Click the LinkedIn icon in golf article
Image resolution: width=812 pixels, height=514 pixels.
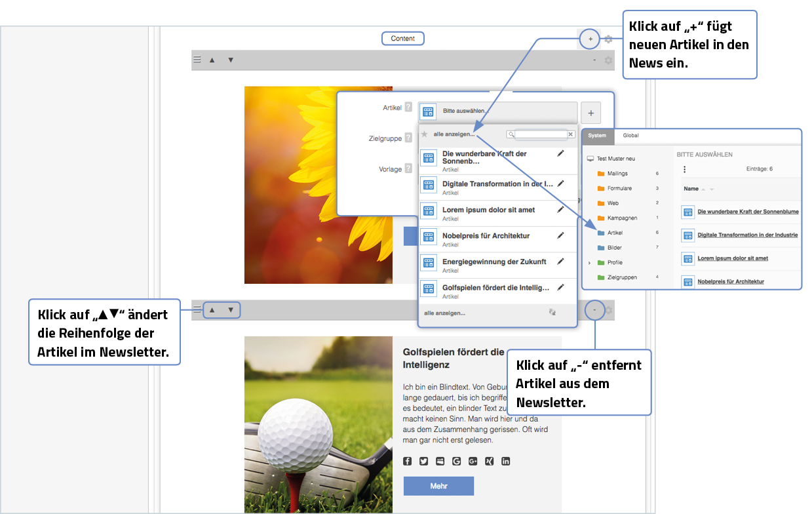pyautogui.click(x=505, y=461)
